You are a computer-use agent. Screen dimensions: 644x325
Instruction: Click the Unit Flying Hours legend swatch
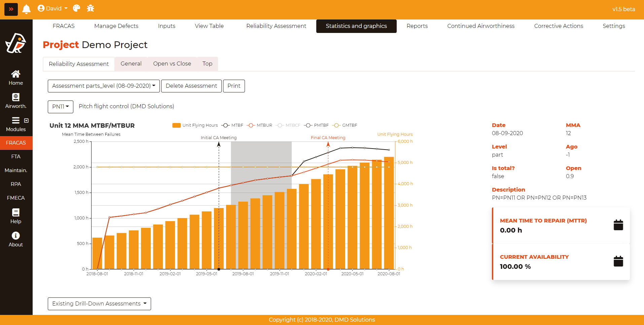tap(177, 125)
